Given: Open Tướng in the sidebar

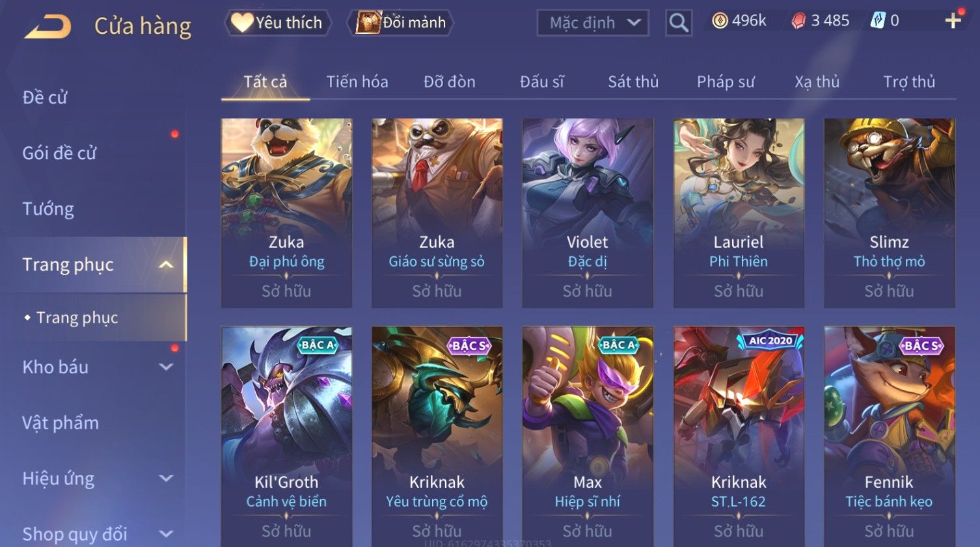Looking at the screenshot, I should pyautogui.click(x=48, y=209).
